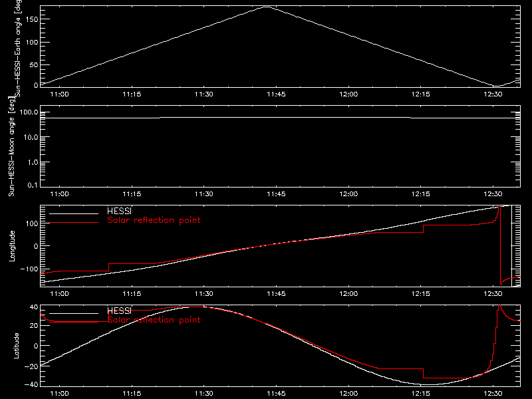Viewport: 532px width, 399px height.
Task: Click Solar reflection point legend in the Latitude plot
Action: (154, 320)
